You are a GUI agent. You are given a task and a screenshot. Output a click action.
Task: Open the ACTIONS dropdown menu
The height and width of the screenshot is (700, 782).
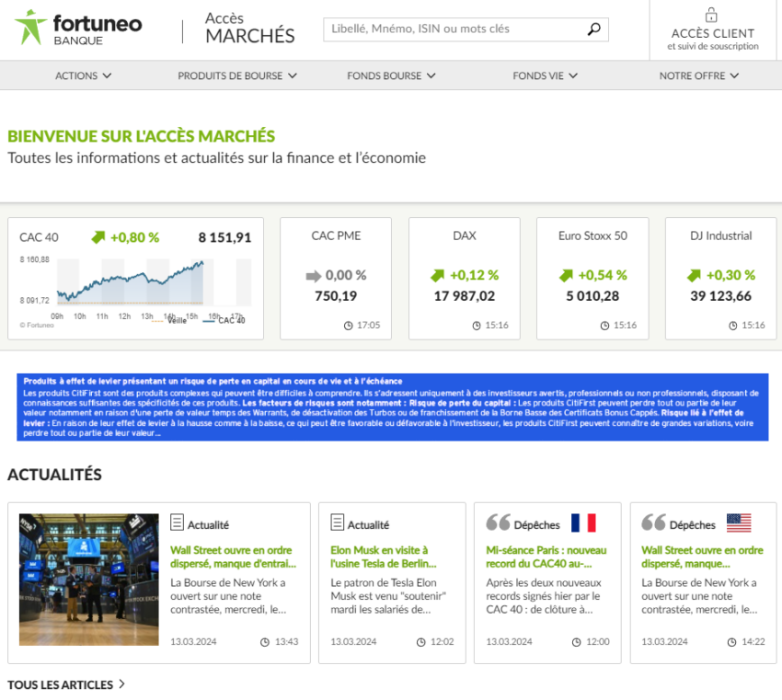(x=83, y=76)
